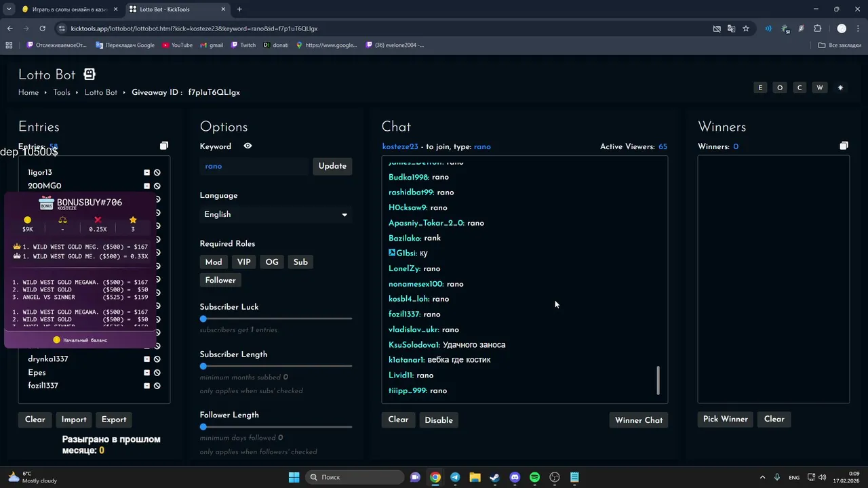This screenshot has height=488, width=868.
Task: Click the Follower Length slider handle
Action: tap(203, 427)
